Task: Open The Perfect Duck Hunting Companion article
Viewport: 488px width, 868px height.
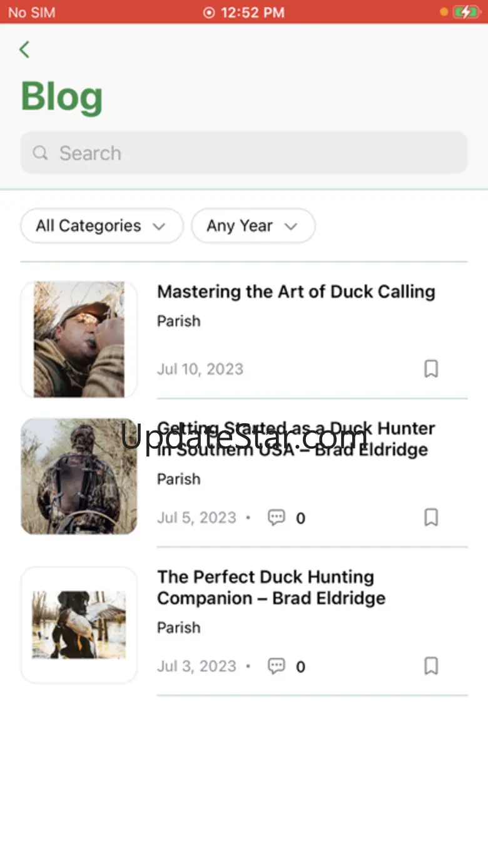Action: (271, 587)
